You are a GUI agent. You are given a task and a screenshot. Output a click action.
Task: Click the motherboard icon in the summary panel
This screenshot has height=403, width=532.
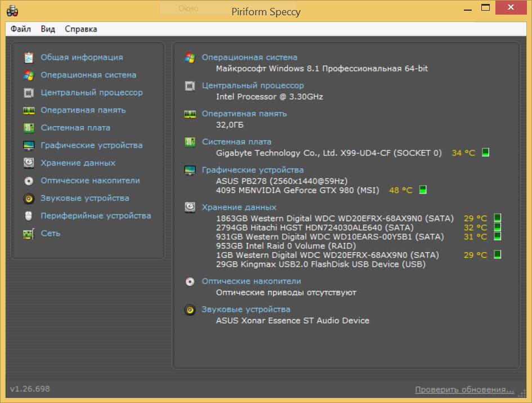pos(190,142)
